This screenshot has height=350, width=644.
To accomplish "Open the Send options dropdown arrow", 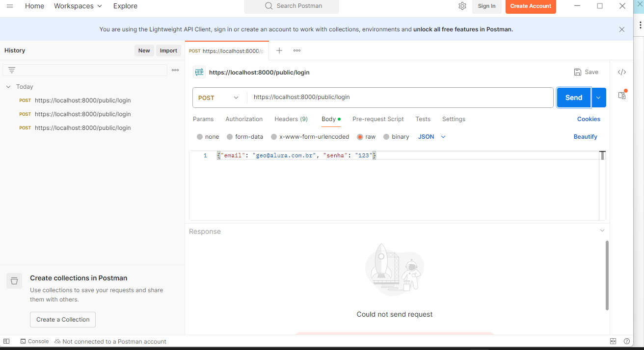I will 599,98.
